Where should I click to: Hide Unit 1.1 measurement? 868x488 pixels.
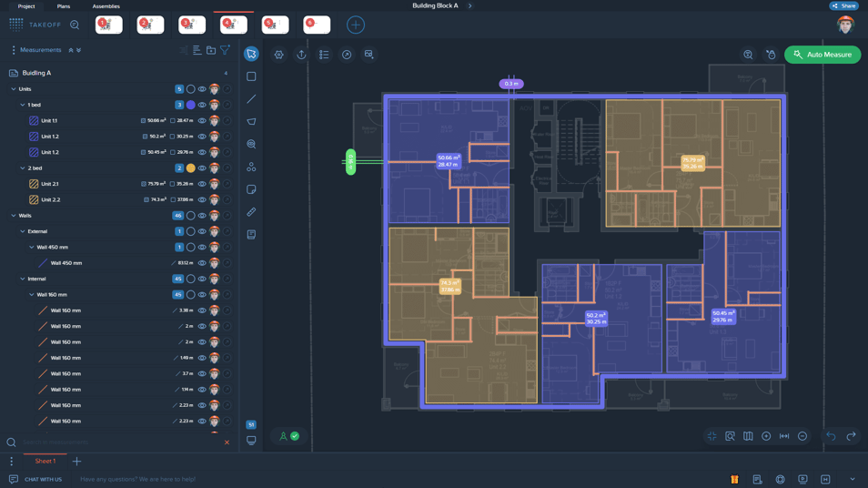tap(202, 121)
